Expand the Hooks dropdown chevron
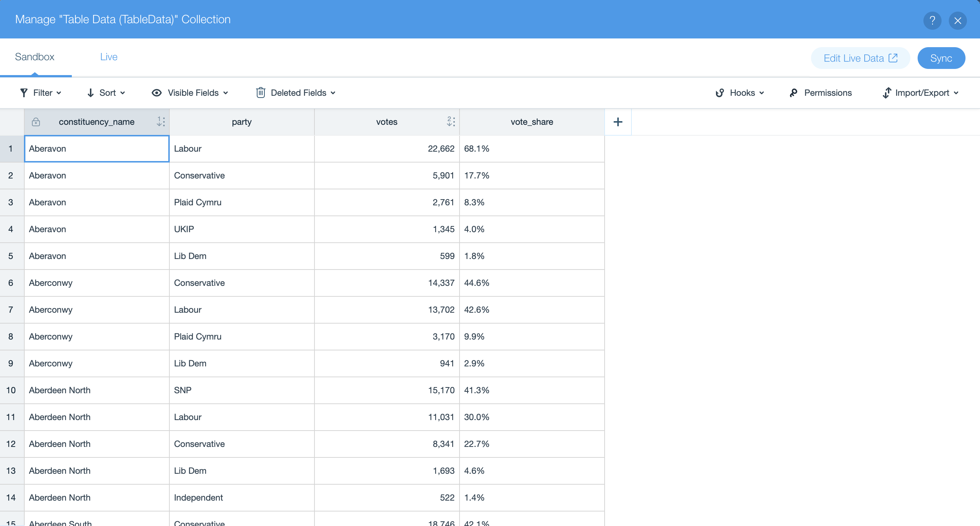This screenshot has height=526, width=980. (762, 93)
